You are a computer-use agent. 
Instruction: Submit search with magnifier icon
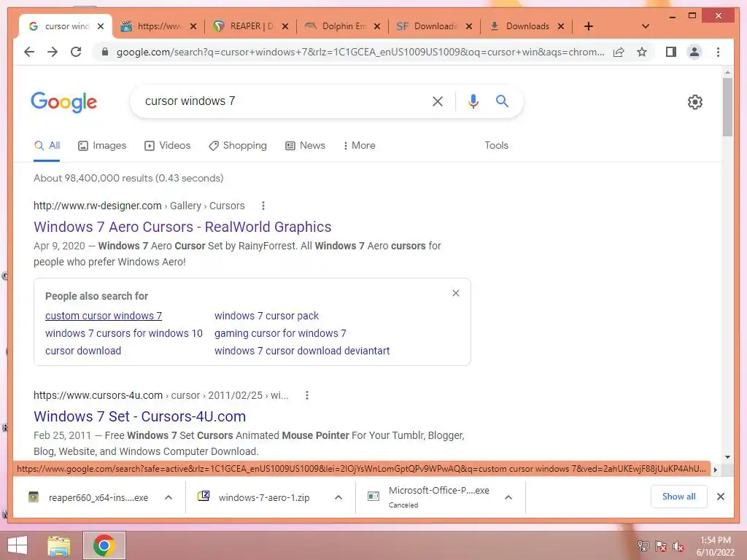[502, 101]
